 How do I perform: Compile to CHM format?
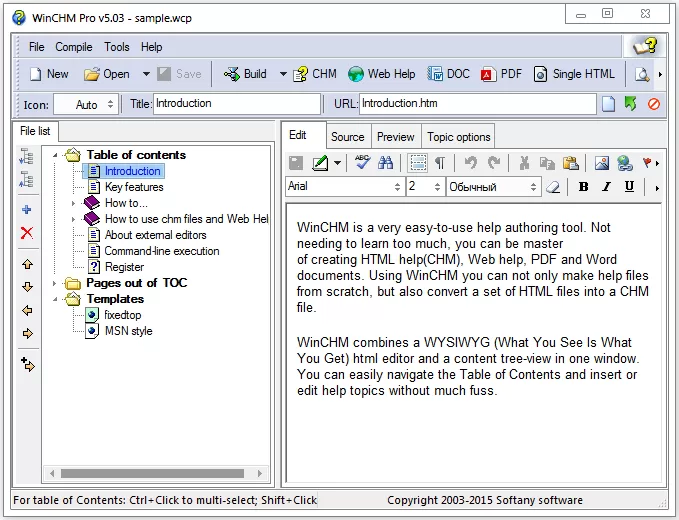coord(315,74)
